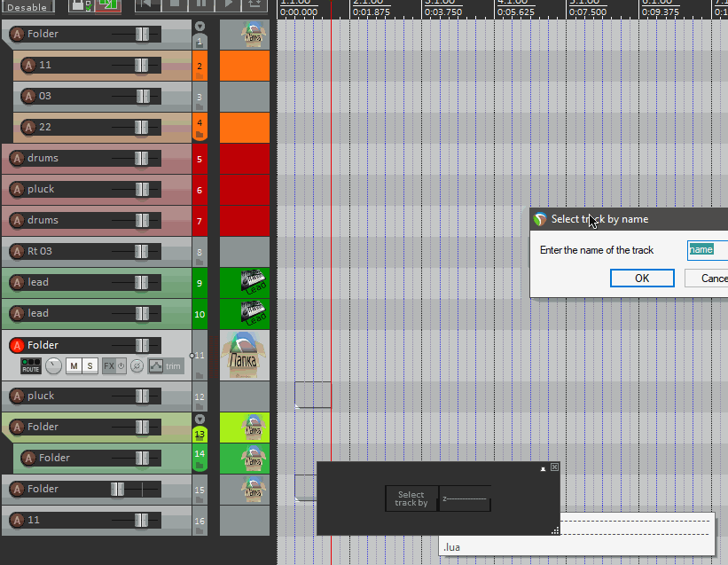728x565 pixels.
Task: Click folder icon under track number 11
Action: point(200,375)
